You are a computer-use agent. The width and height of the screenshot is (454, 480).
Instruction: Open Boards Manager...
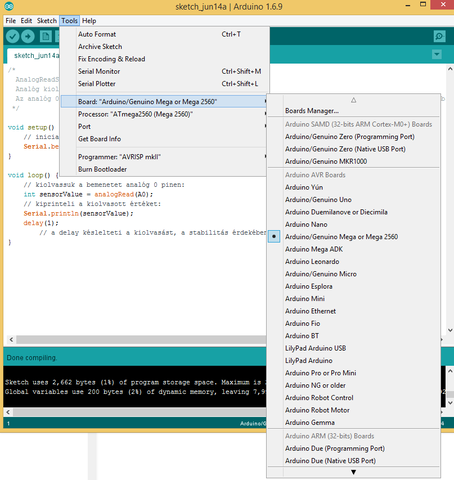coord(354,111)
